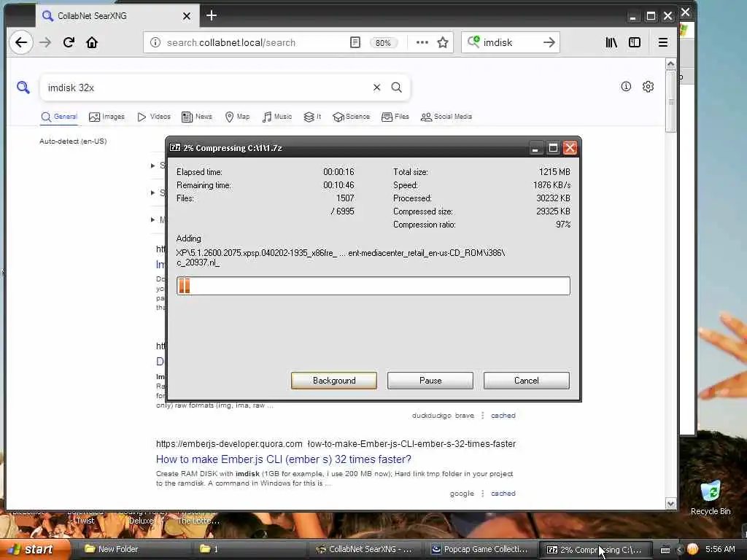Expand the second collapsed section triangle
Viewport: 747px width, 560px height.
[x=152, y=192]
